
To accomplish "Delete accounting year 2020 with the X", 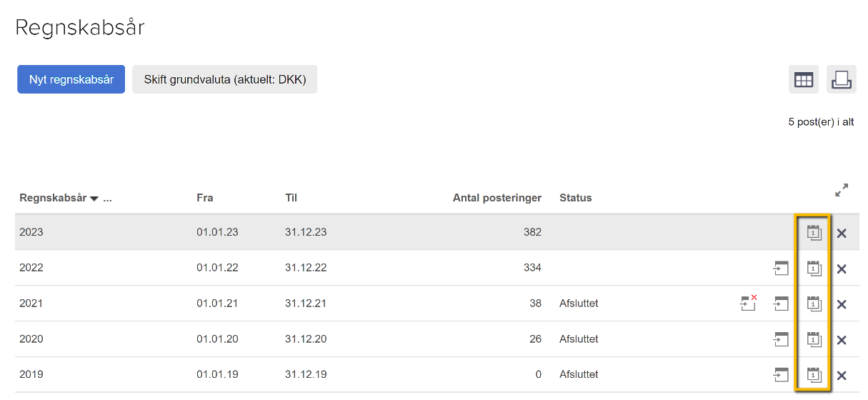I will [x=842, y=340].
